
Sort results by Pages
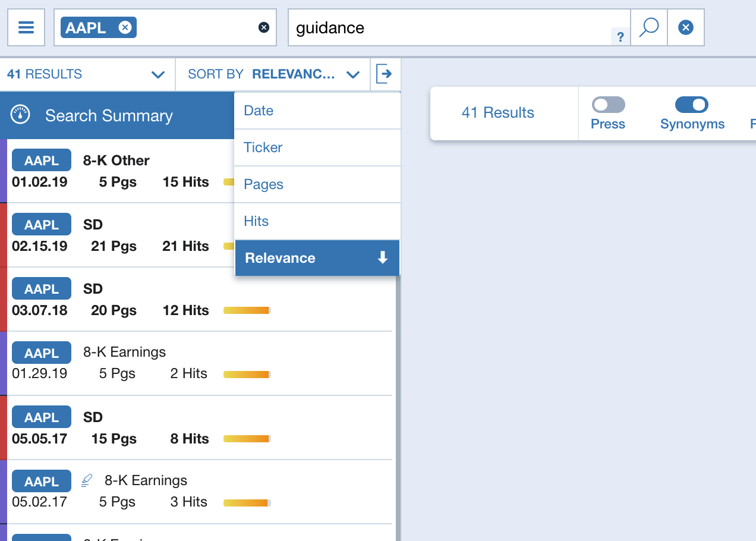pos(317,184)
